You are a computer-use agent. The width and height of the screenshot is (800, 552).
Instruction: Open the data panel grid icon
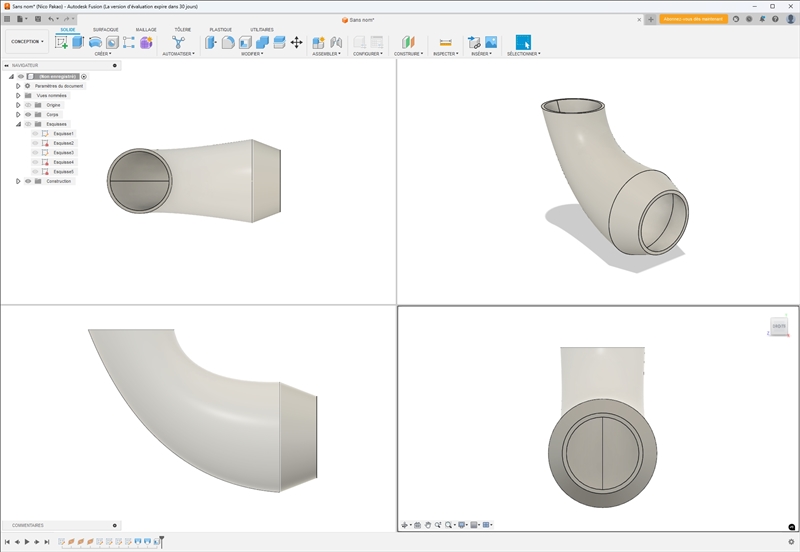point(7,19)
